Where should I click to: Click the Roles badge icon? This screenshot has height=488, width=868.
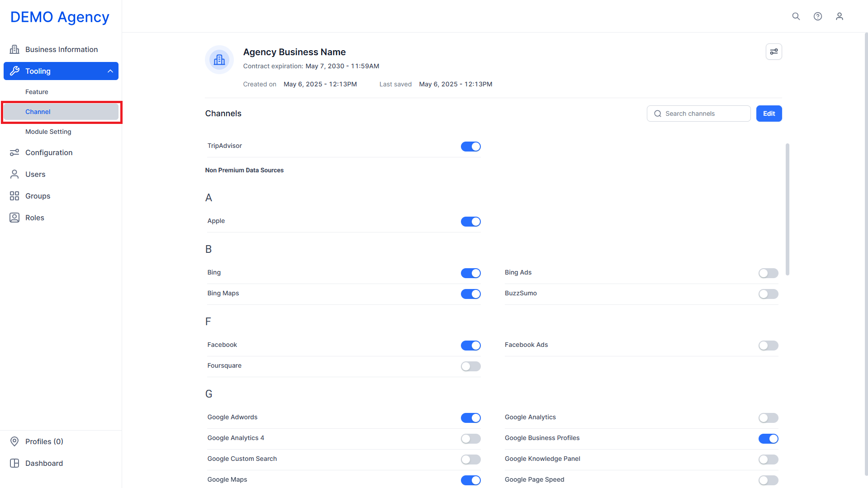14,218
